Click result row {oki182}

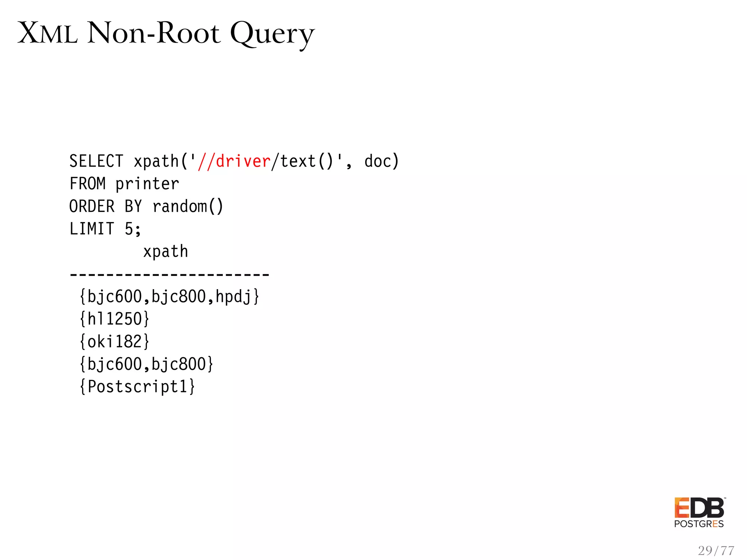tap(115, 342)
